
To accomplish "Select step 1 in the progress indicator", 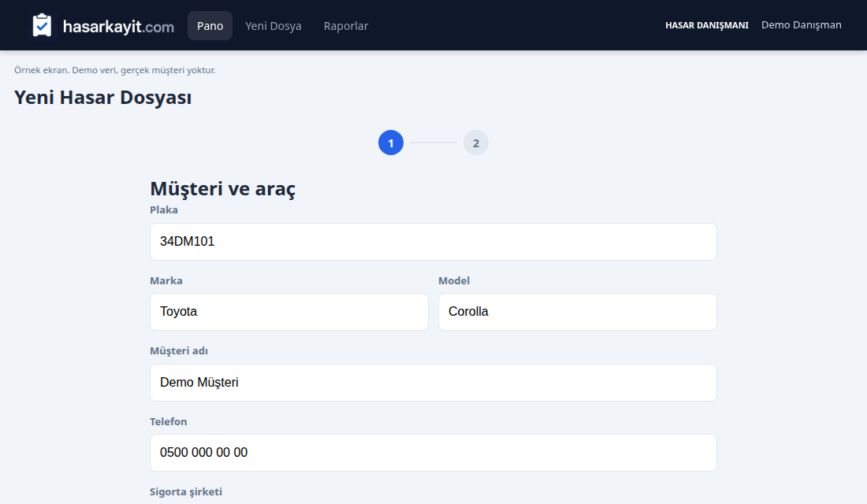I will pos(391,143).
